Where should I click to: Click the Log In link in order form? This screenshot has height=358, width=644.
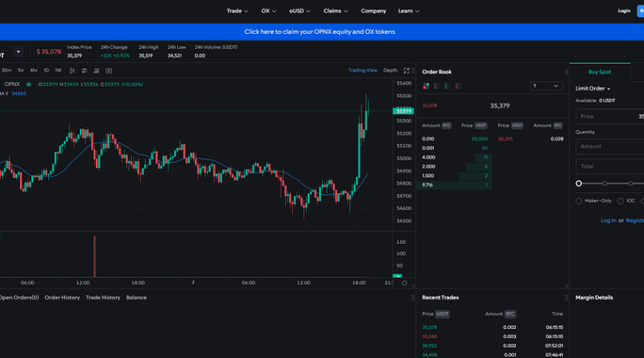pyautogui.click(x=609, y=220)
